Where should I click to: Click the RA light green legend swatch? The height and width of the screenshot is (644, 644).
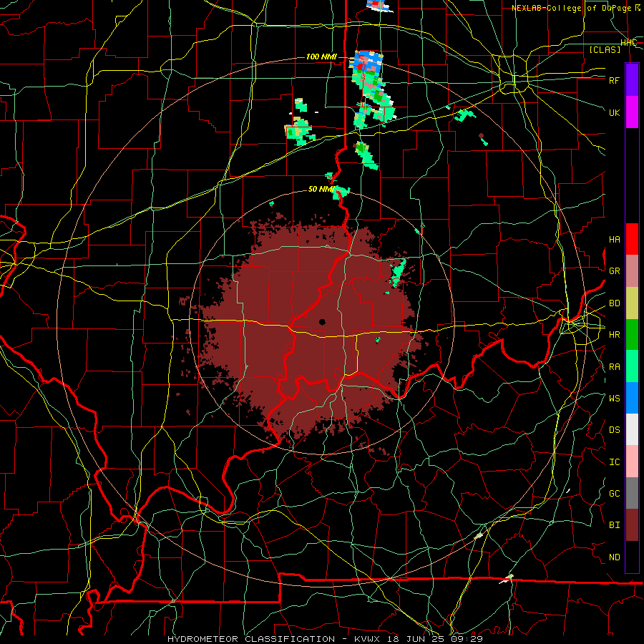[632, 366]
